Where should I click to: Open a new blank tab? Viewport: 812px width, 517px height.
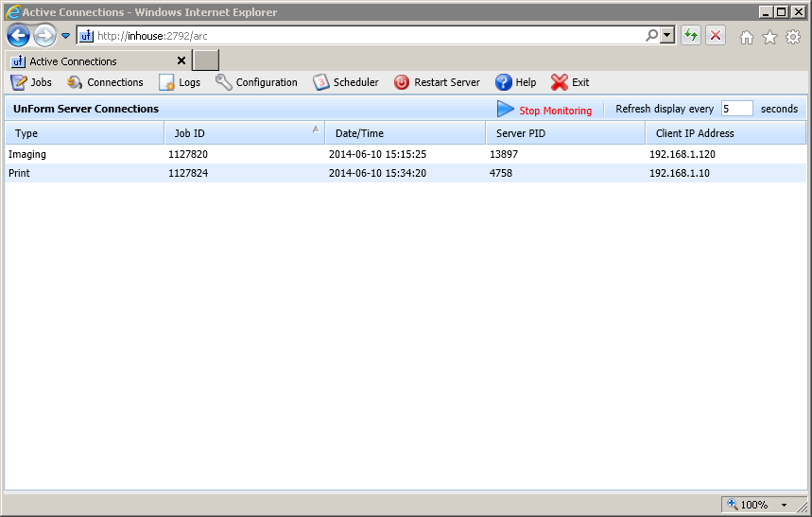pos(206,61)
